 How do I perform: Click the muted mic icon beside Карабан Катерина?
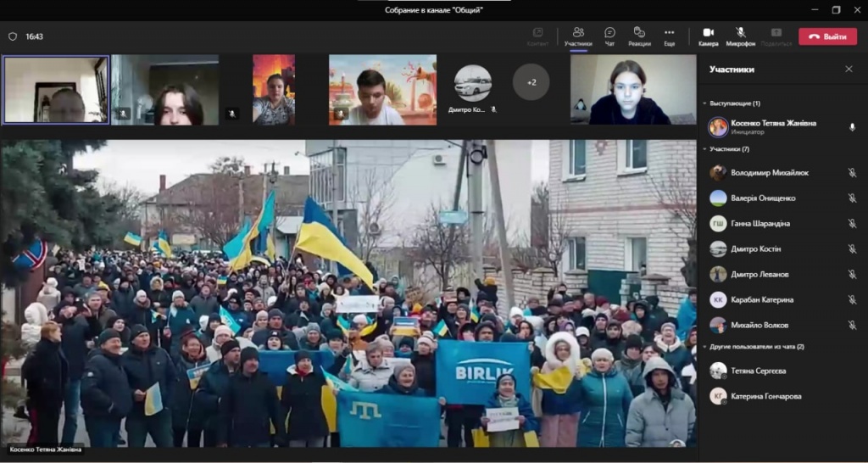point(852,300)
